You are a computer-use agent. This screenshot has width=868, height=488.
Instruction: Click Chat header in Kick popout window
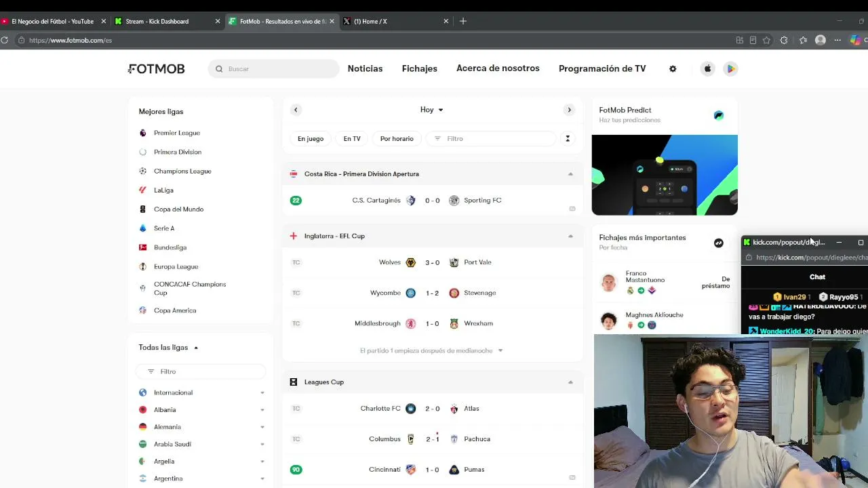(817, 277)
